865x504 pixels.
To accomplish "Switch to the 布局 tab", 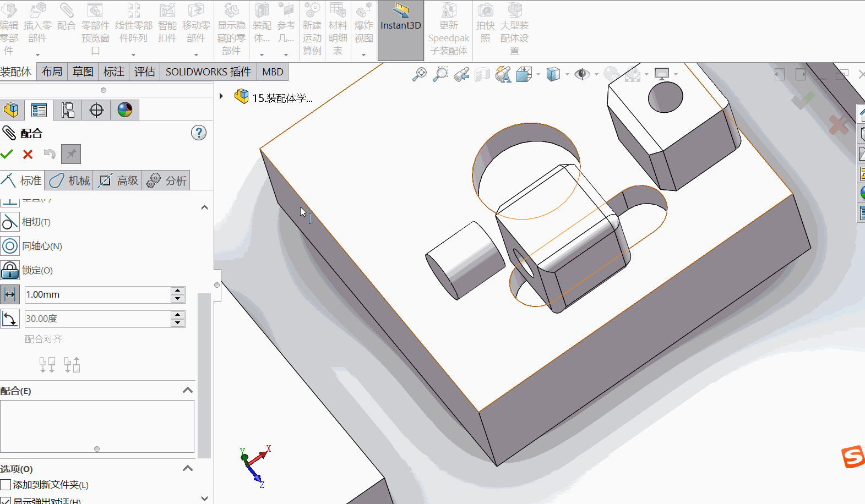I will tap(52, 72).
